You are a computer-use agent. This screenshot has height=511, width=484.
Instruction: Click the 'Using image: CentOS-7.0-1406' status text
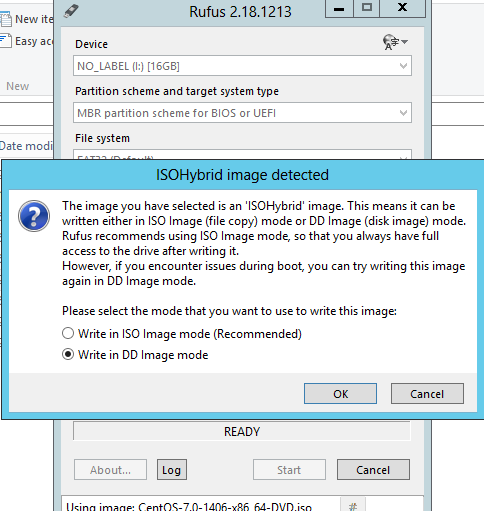click(189, 507)
